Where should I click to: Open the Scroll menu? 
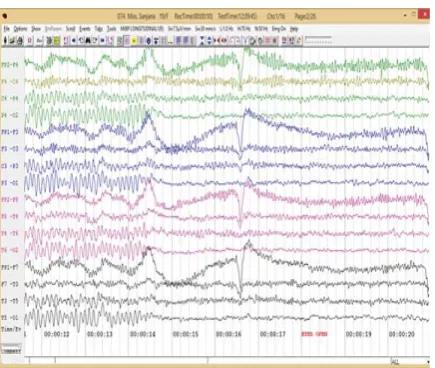coord(70,29)
